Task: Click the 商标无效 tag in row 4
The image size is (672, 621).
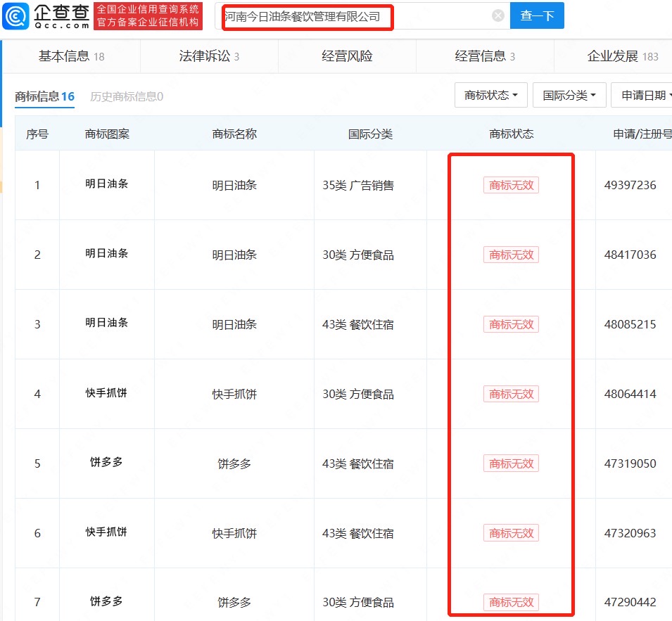Action: click(512, 394)
